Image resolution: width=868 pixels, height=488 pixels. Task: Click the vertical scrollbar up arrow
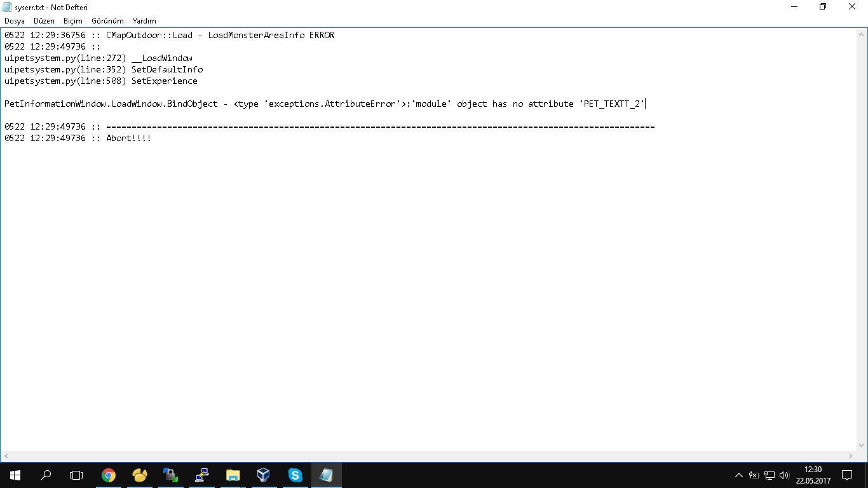(862, 34)
